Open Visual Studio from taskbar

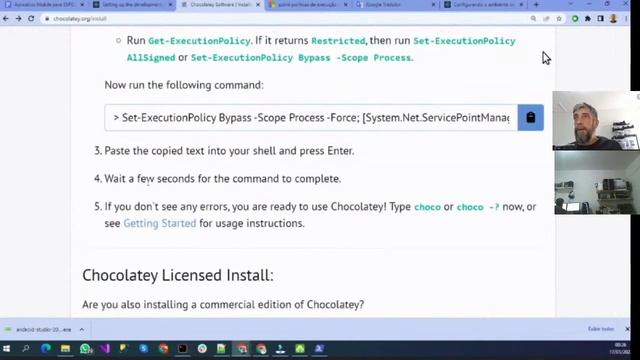tap(105, 349)
